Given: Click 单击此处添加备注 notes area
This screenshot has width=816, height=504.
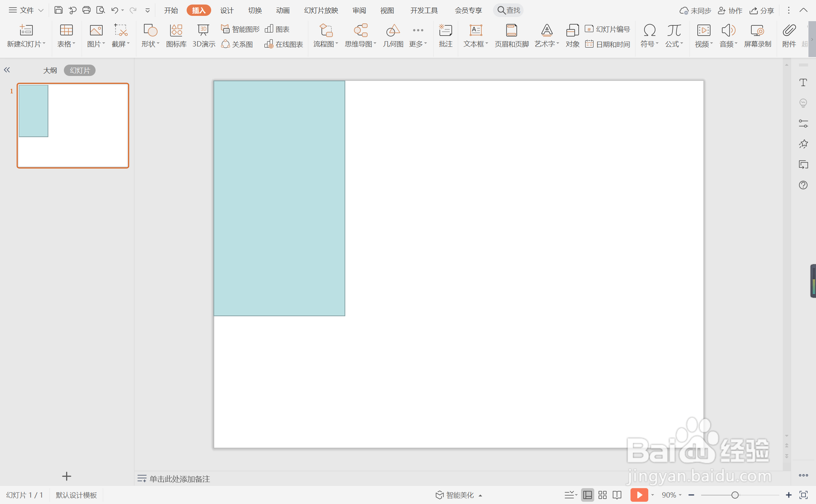Looking at the screenshot, I should (179, 479).
